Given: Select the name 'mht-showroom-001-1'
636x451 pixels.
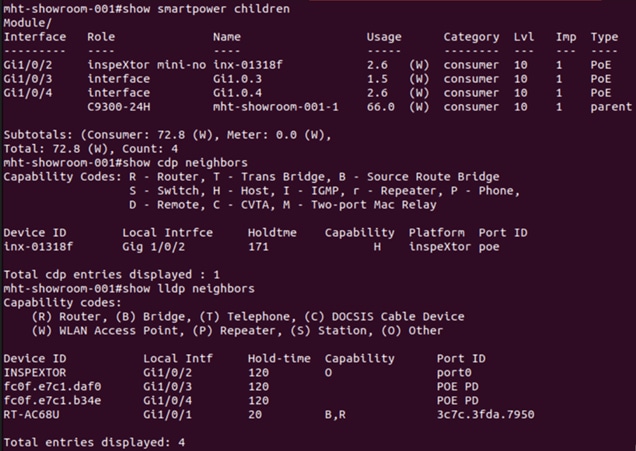Looking at the screenshot, I should (276, 107).
